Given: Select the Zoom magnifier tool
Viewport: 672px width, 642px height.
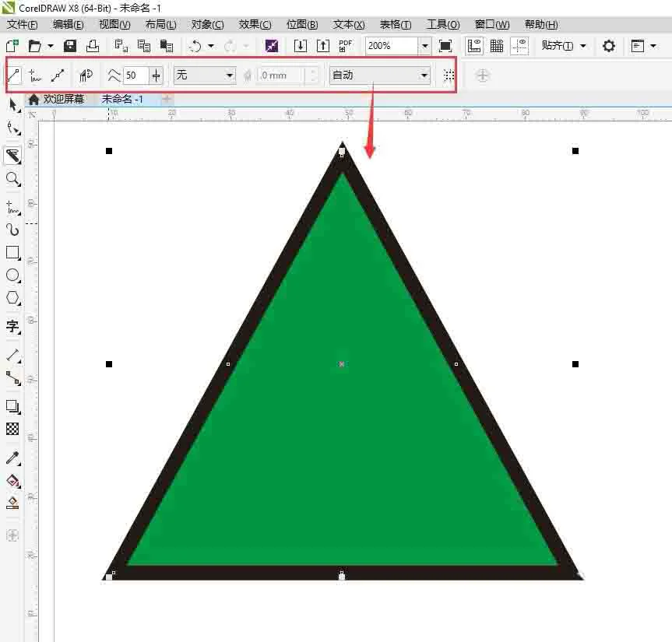Looking at the screenshot, I should click(x=13, y=179).
